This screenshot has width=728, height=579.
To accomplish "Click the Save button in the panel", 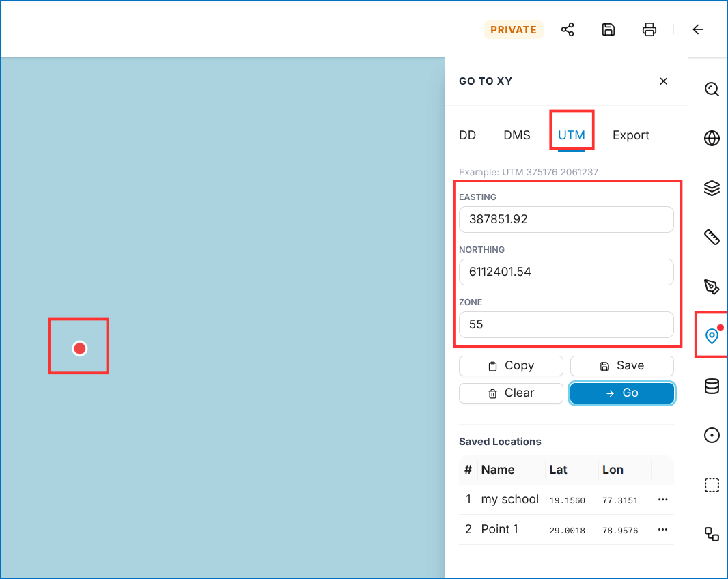I will point(621,366).
